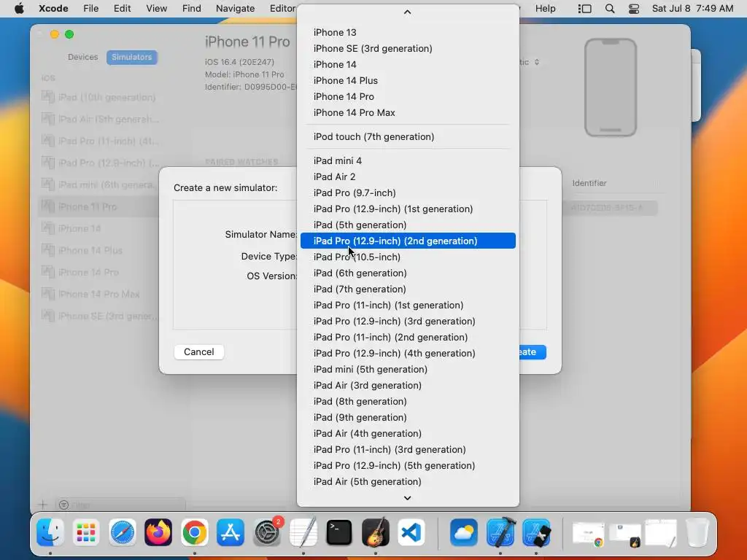This screenshot has height=560, width=747.
Task: Select iPhone 14 Plus option
Action: [x=408, y=80]
